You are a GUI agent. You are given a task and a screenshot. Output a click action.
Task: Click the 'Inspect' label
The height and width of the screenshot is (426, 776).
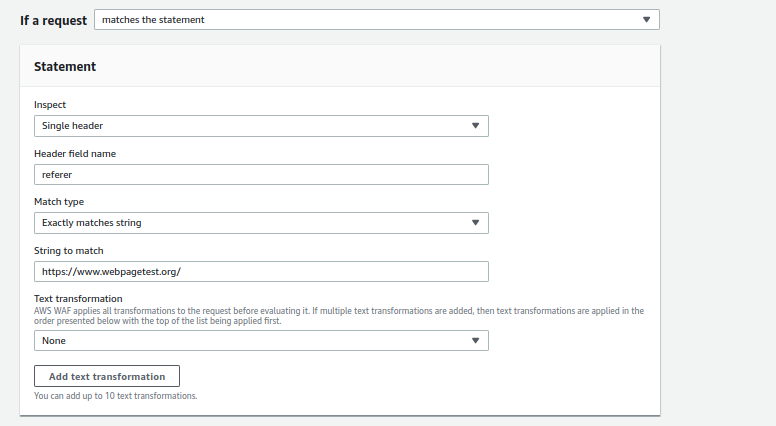[50, 105]
